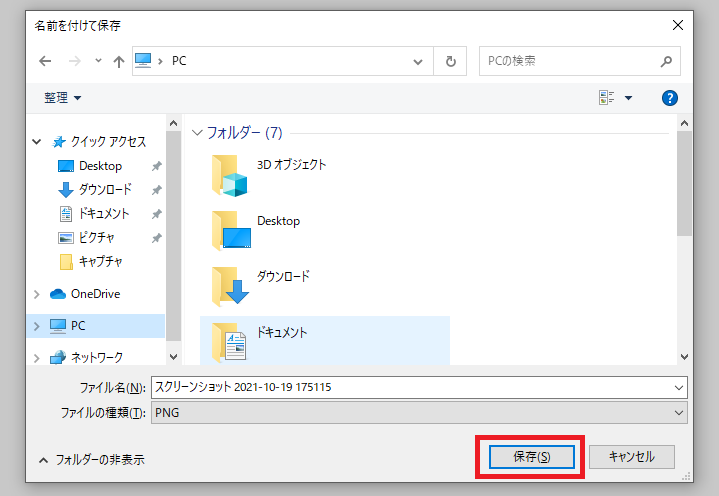This screenshot has height=496, width=719.
Task: Select the ドキュメント folder in file list
Action: tap(325, 341)
